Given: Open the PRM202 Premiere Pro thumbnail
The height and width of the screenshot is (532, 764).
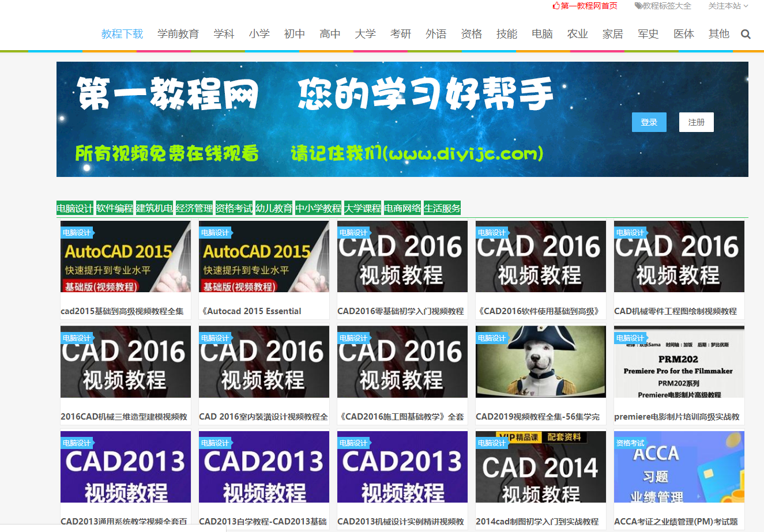Looking at the screenshot, I should pyautogui.click(x=679, y=362).
